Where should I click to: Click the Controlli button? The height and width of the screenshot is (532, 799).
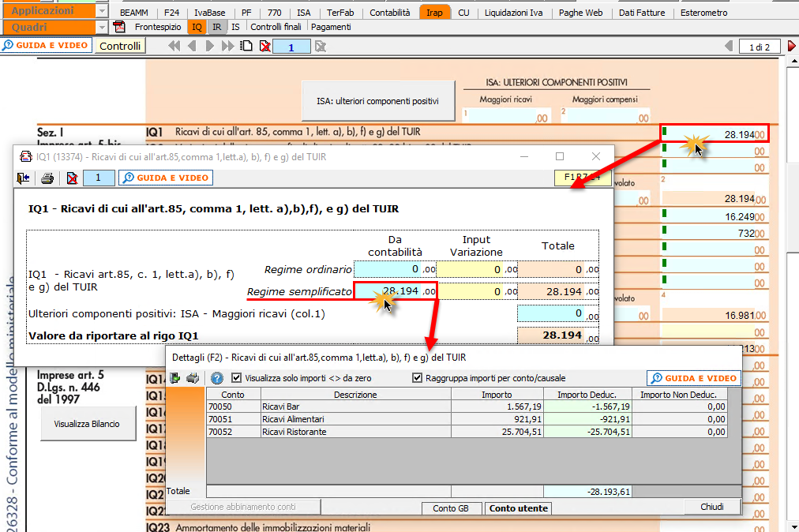(x=120, y=46)
